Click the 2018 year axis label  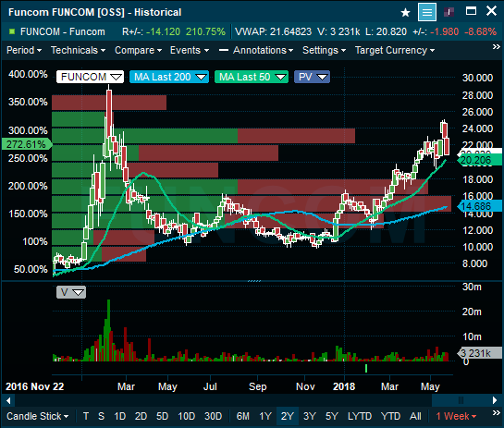pos(344,386)
